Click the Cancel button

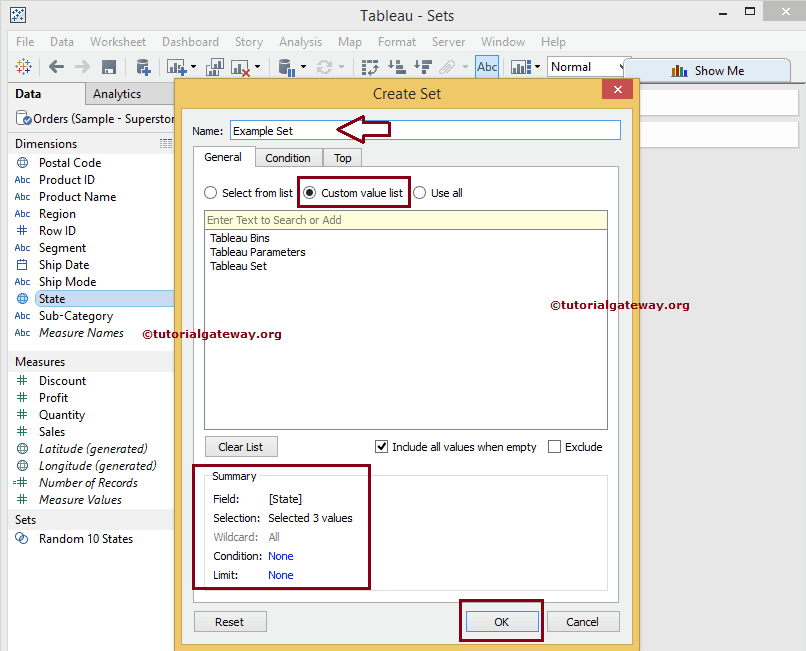583,622
